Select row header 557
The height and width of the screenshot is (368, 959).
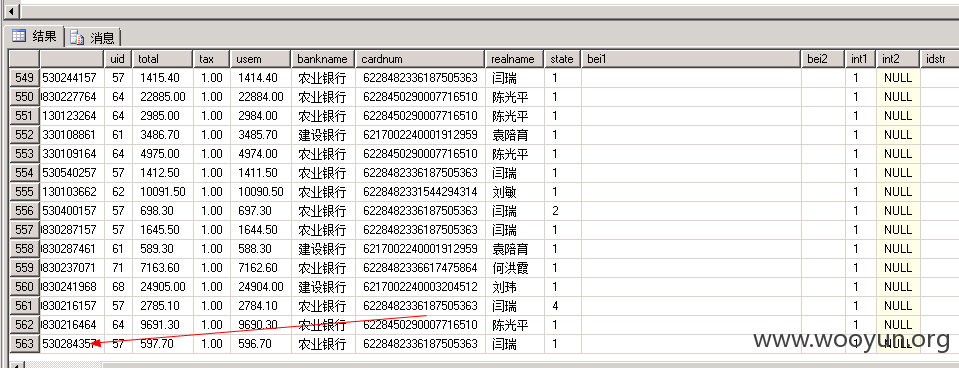pos(24,230)
